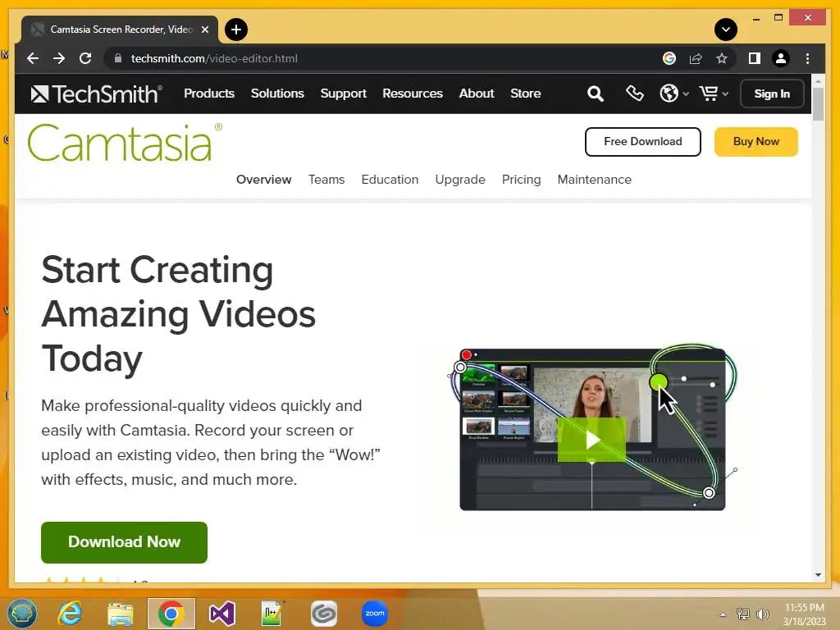
Task: Reload the page with the refresh icon
Action: tap(85, 58)
